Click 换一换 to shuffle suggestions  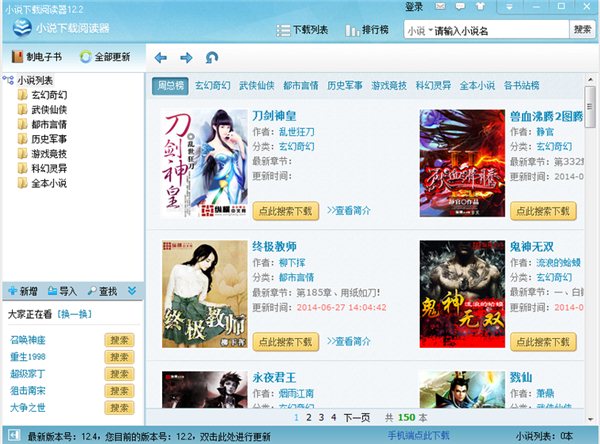pyautogui.click(x=74, y=314)
